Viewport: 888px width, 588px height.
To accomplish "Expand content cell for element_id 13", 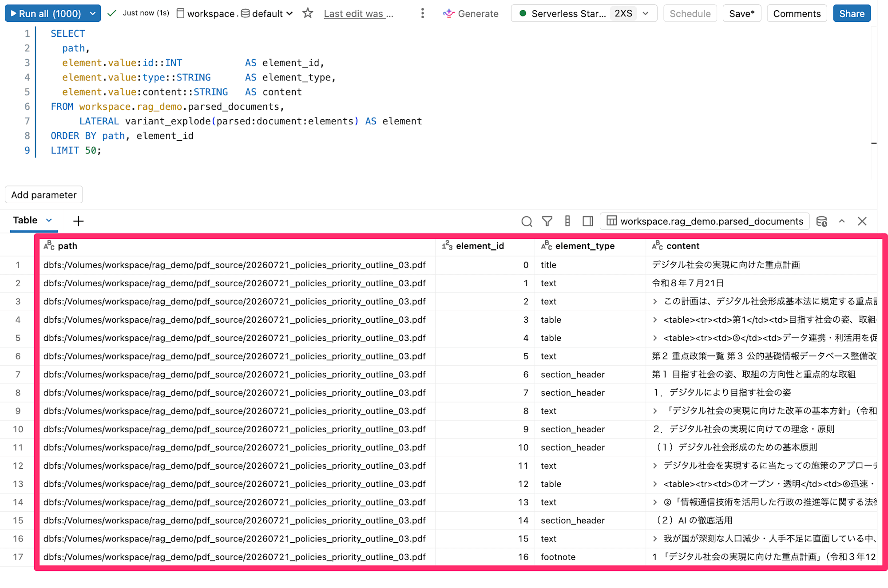I will tap(655, 502).
